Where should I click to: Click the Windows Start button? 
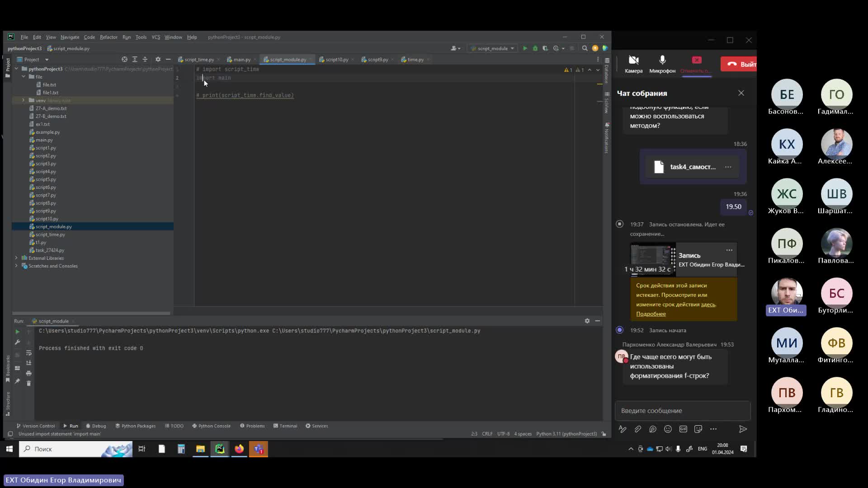[9, 449]
